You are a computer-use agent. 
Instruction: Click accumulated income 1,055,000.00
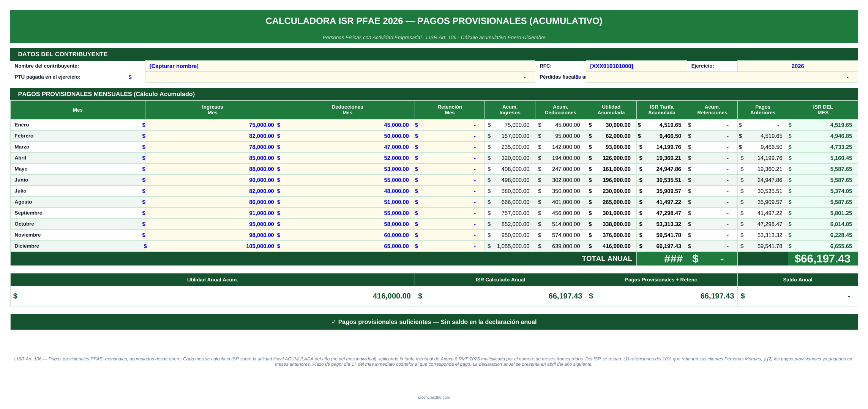click(x=510, y=246)
